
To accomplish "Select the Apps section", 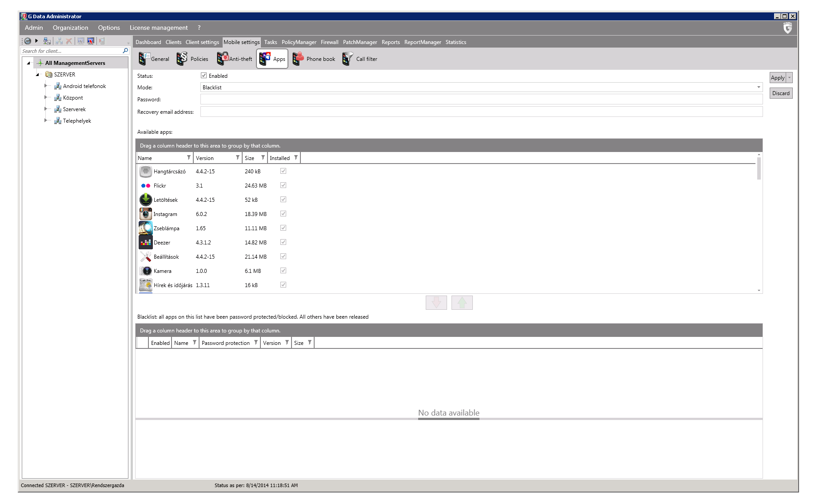I will (272, 59).
